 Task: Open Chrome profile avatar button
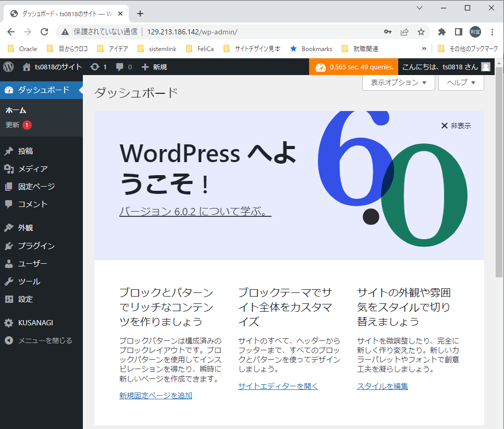[475, 31]
